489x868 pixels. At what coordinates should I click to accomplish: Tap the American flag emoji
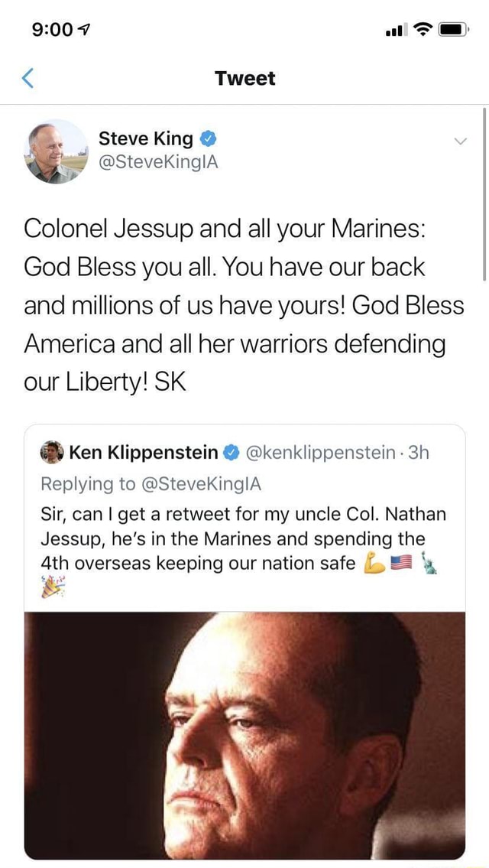tap(400, 564)
